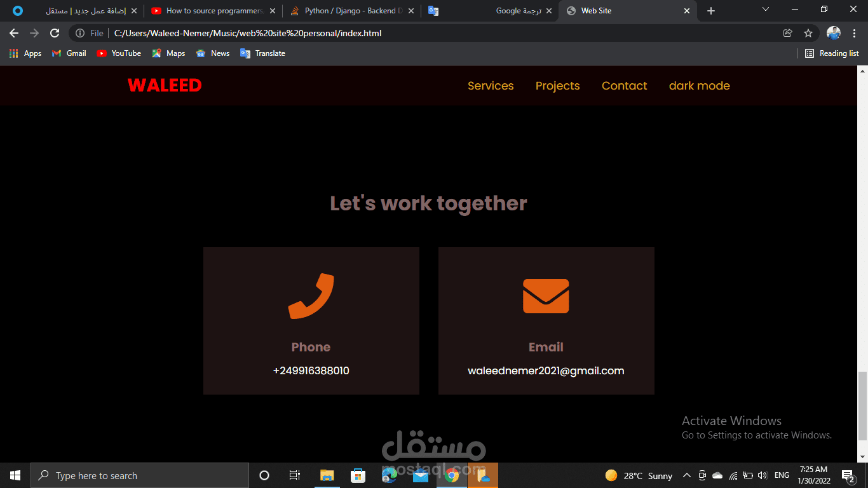Click the orange envelope email icon
868x488 pixels.
546,296
